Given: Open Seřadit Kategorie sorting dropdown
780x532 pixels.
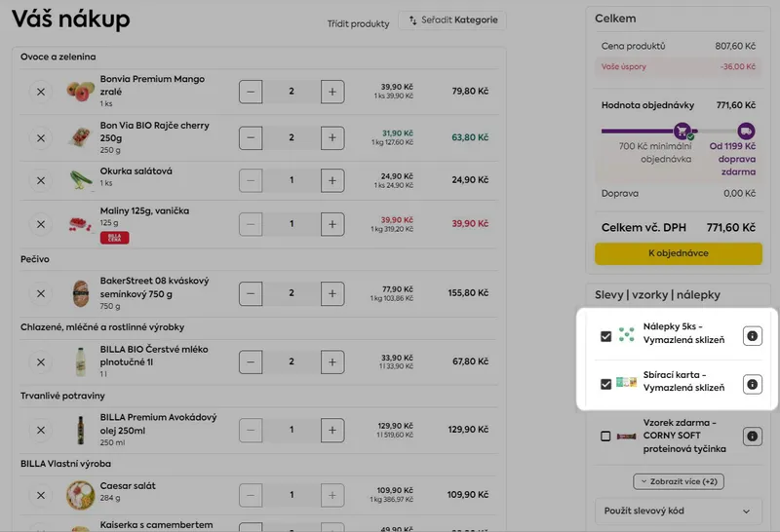Looking at the screenshot, I should 451,20.
